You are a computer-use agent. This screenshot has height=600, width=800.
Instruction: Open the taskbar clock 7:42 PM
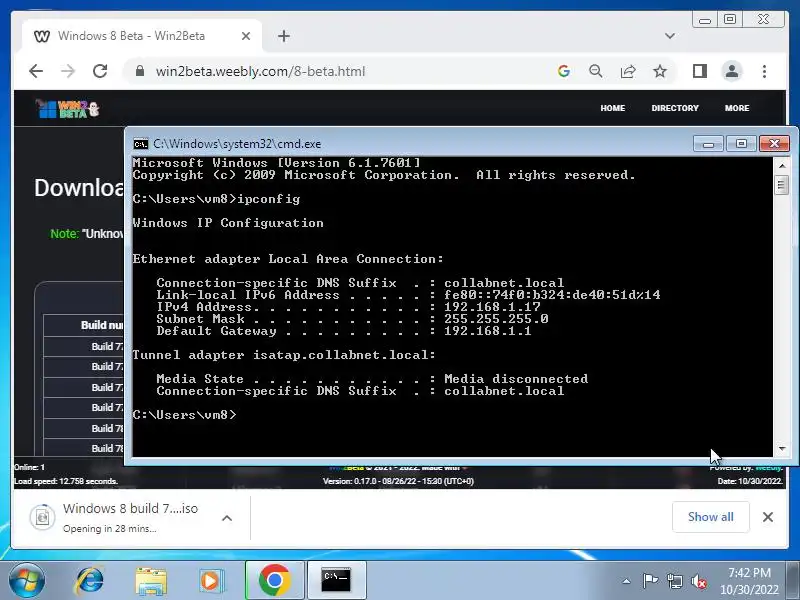click(x=749, y=581)
